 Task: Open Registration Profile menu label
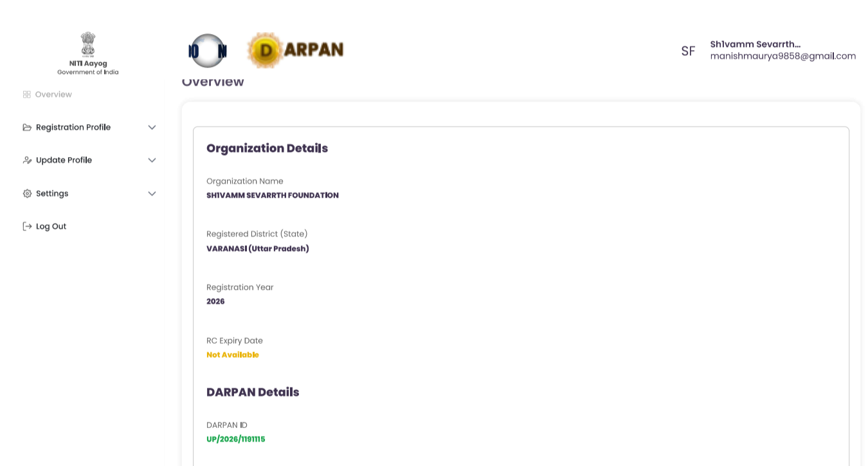(73, 127)
